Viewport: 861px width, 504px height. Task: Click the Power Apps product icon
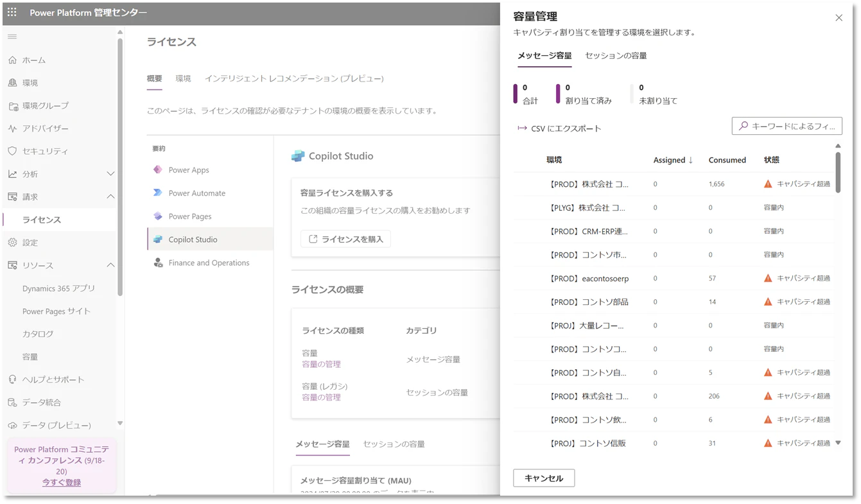pos(158,169)
